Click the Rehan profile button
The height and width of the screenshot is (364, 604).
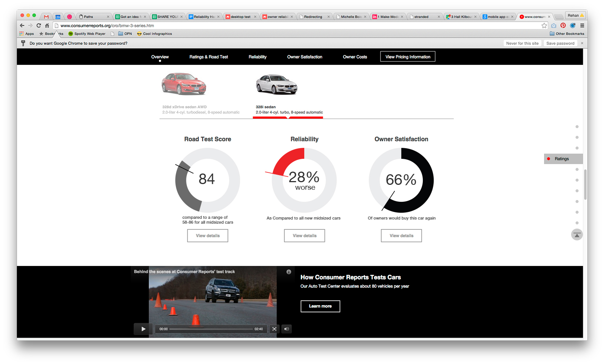pos(575,15)
